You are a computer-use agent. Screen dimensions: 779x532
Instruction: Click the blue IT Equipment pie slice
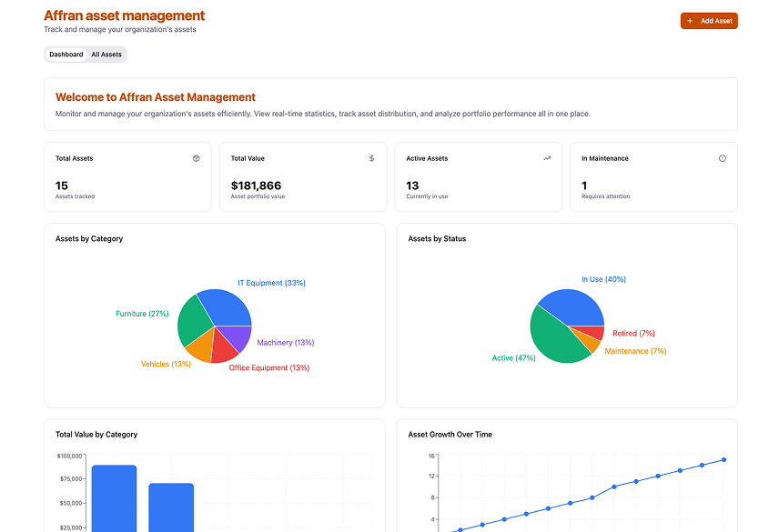pos(228,306)
